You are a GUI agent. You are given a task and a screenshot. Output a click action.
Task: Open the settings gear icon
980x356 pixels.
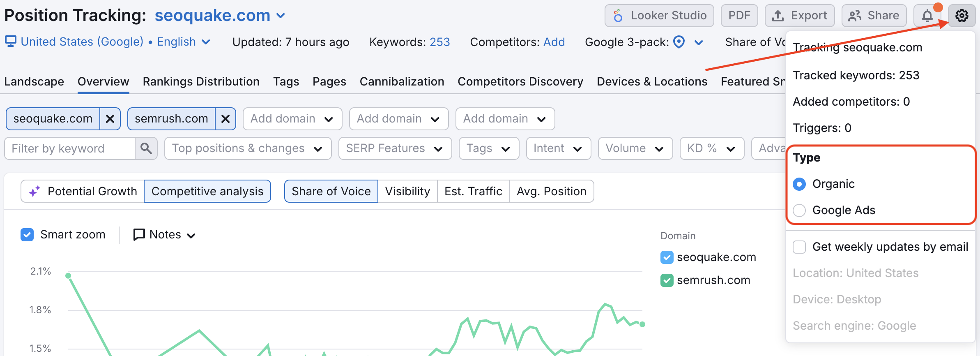[962, 16]
